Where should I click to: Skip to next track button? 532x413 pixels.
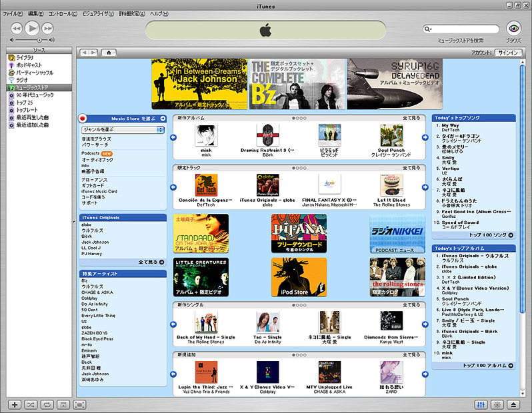click(x=48, y=29)
